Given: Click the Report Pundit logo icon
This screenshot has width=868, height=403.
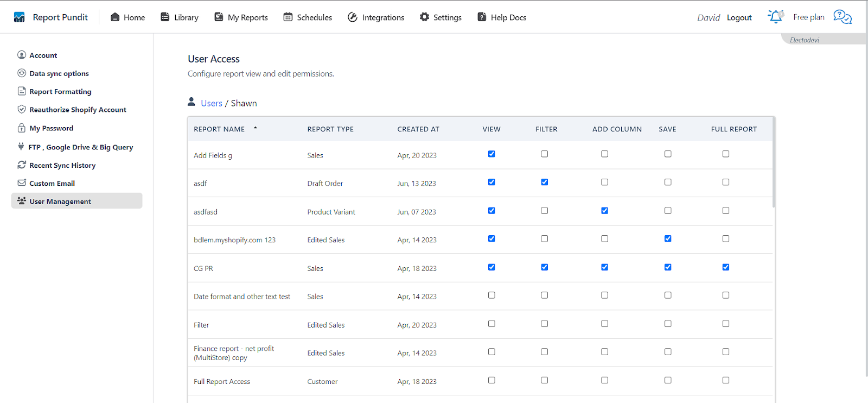Looking at the screenshot, I should (20, 17).
